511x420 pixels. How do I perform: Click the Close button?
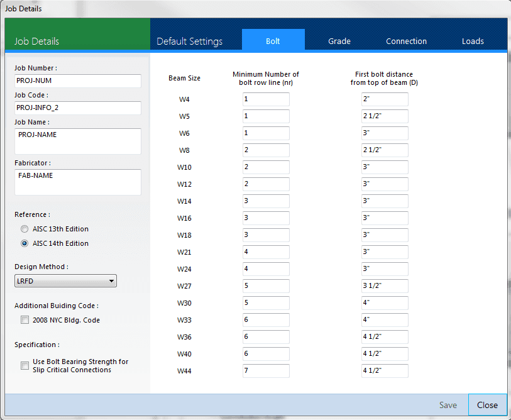(x=487, y=405)
